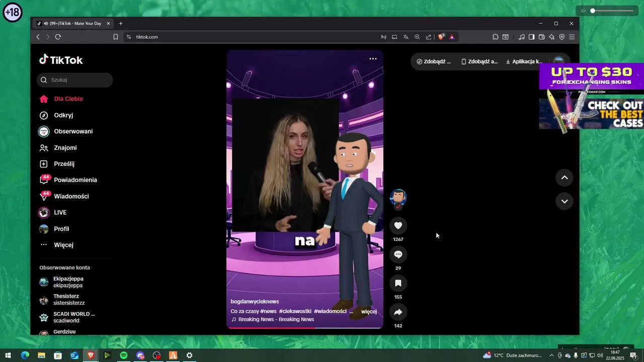Go to the previous video with the up chevron

tap(564, 177)
